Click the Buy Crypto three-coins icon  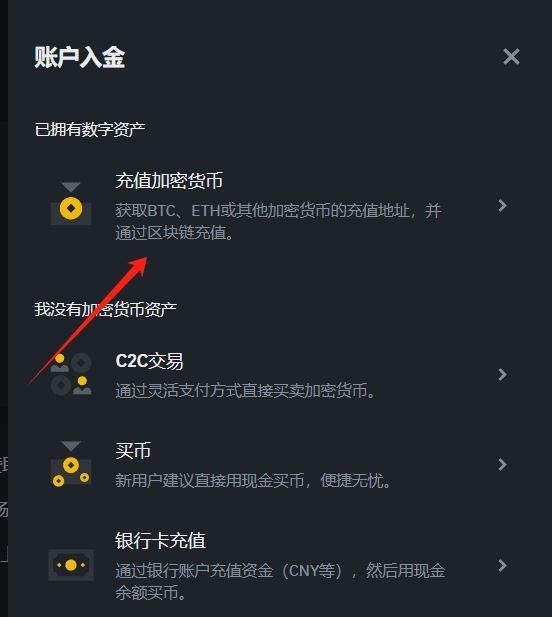(x=71, y=464)
